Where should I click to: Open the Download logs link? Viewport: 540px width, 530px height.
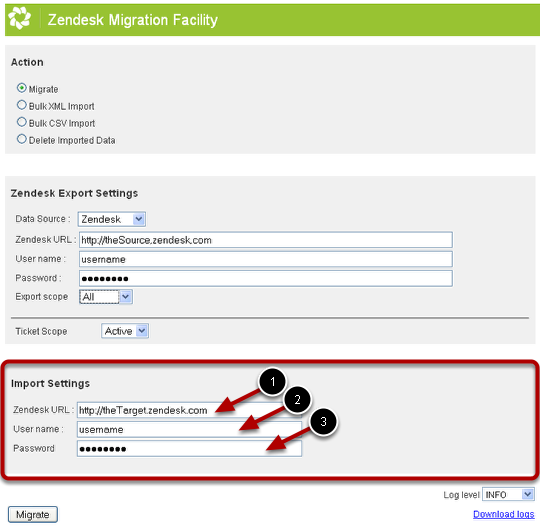pos(503,514)
